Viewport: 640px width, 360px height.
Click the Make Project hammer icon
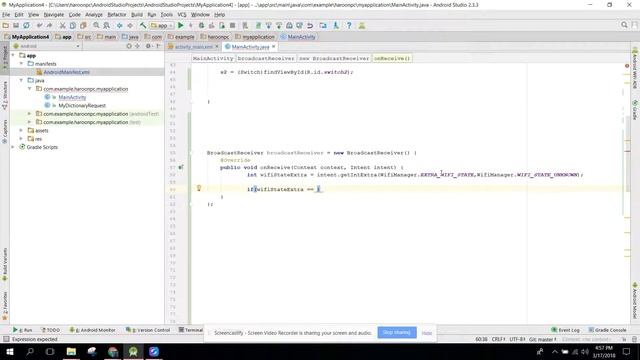(143, 25)
